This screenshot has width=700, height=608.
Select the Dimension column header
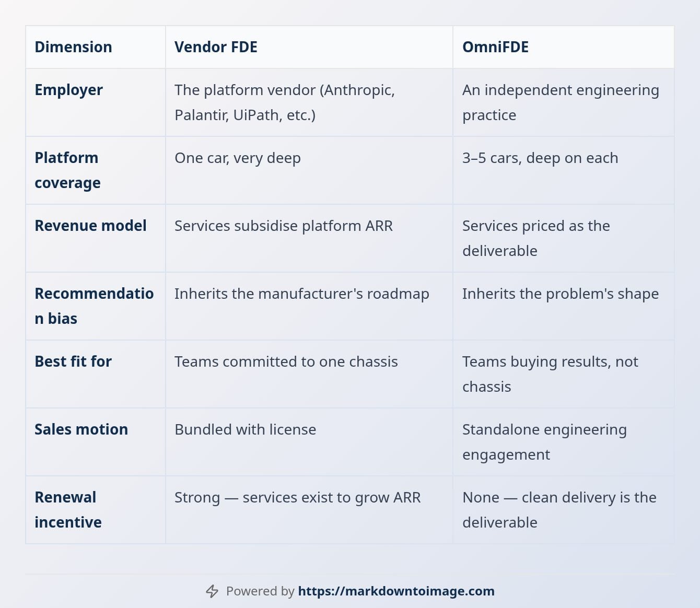pos(73,47)
